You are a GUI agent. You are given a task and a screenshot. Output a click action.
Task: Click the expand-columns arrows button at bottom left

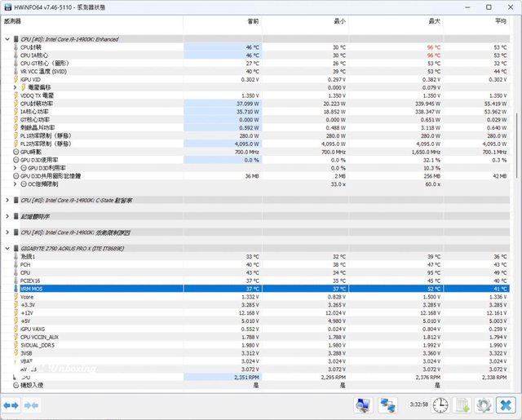pos(11,405)
